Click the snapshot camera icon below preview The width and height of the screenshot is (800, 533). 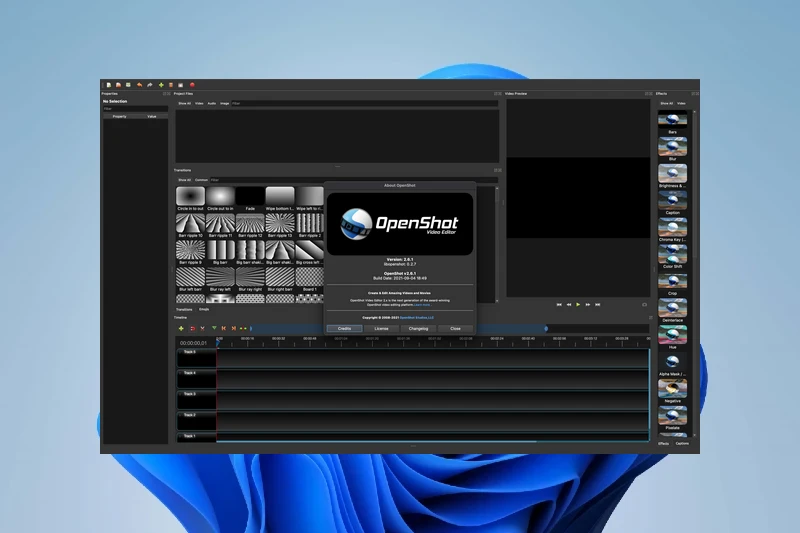(644, 304)
